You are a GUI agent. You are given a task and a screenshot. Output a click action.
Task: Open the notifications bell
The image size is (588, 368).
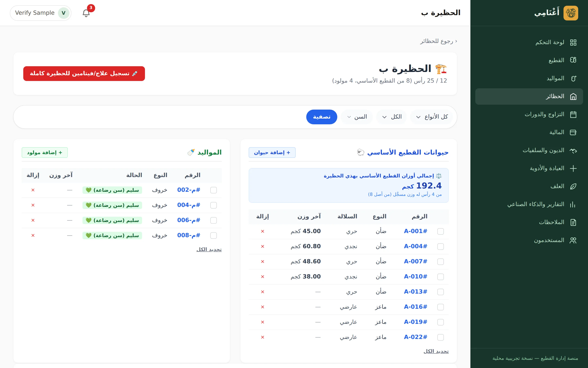point(86,13)
